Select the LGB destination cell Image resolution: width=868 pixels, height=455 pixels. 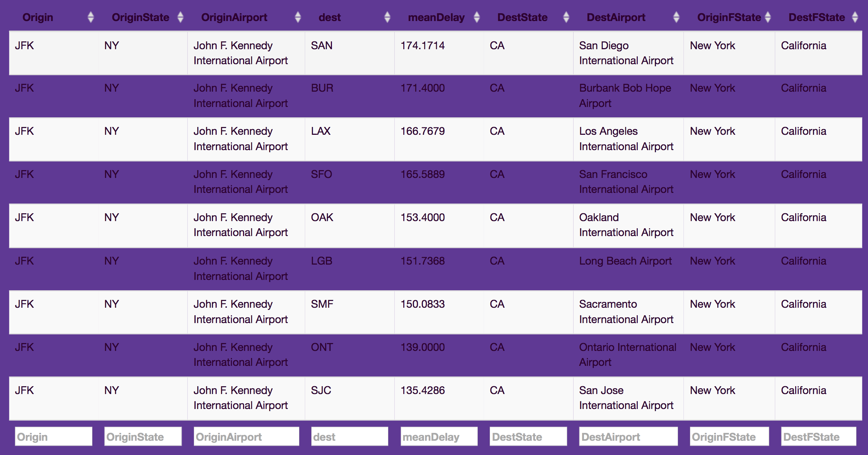pyautogui.click(x=350, y=269)
